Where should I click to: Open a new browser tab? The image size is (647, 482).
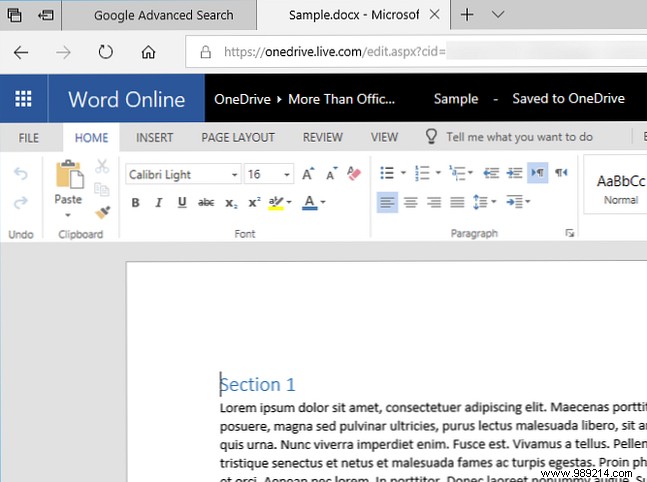pos(467,15)
